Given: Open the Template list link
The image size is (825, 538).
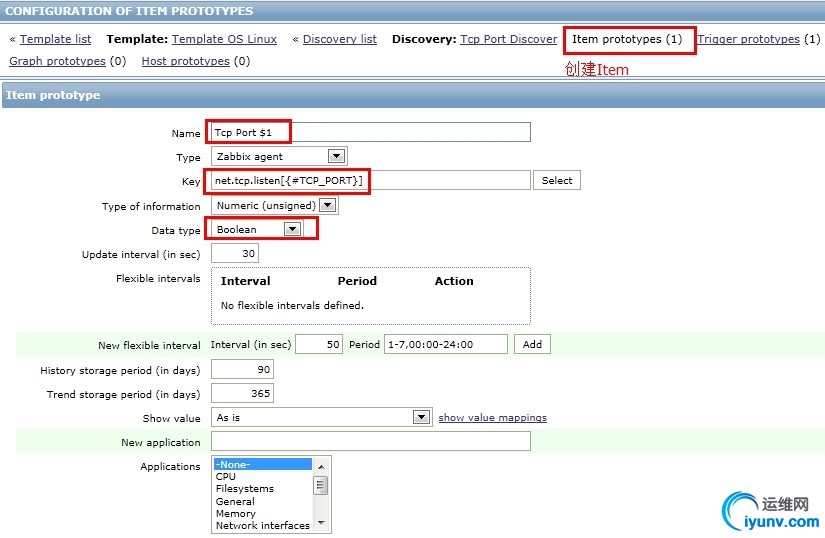Looking at the screenshot, I should coord(55,39).
